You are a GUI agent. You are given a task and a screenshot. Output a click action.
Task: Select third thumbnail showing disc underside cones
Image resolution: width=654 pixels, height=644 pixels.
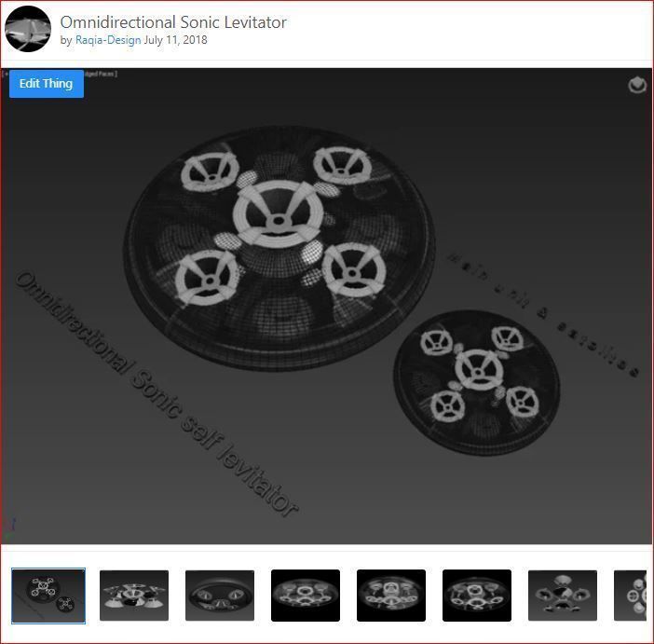coord(220,596)
